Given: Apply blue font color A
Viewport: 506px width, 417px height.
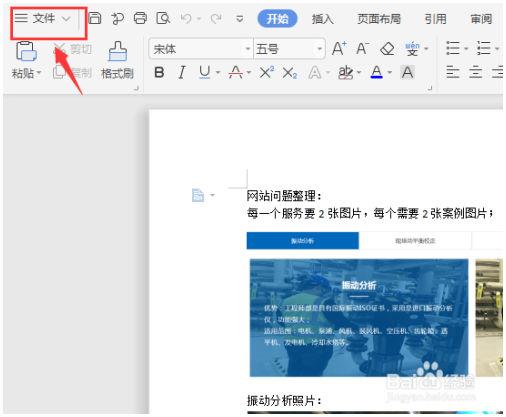Looking at the screenshot, I should pyautogui.click(x=377, y=72).
